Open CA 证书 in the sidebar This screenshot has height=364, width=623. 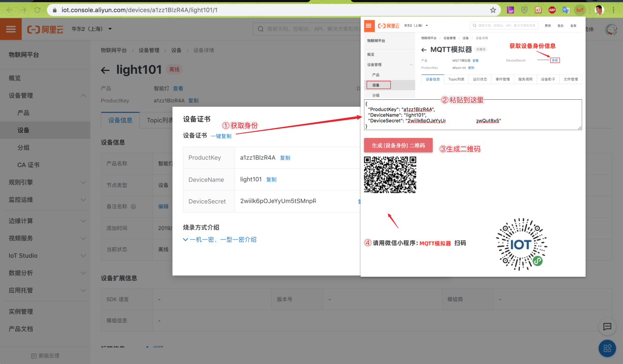pos(29,165)
